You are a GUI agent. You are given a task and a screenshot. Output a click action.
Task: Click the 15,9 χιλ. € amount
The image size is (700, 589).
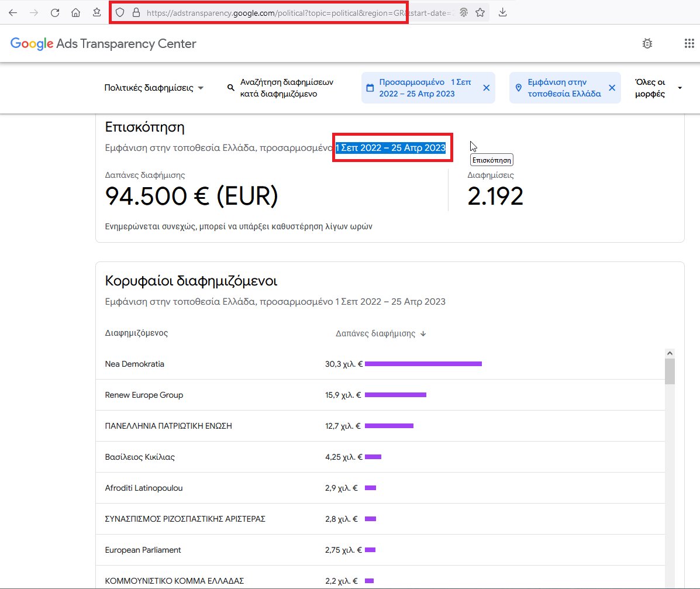343,395
